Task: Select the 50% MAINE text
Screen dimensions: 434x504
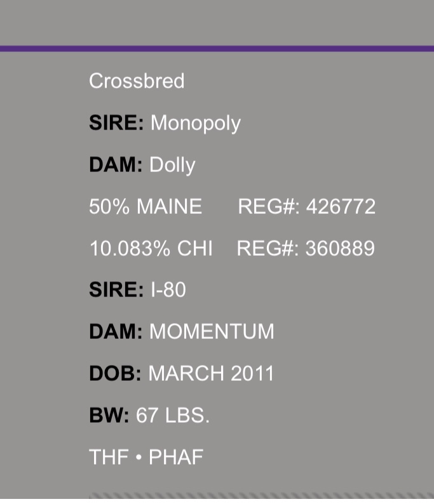Action: coord(146,206)
